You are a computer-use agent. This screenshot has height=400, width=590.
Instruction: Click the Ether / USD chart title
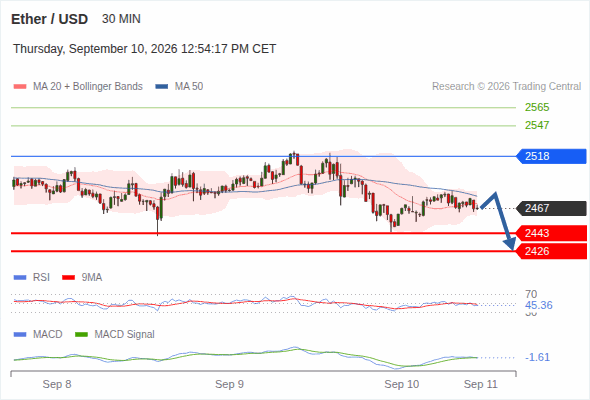coord(49,19)
